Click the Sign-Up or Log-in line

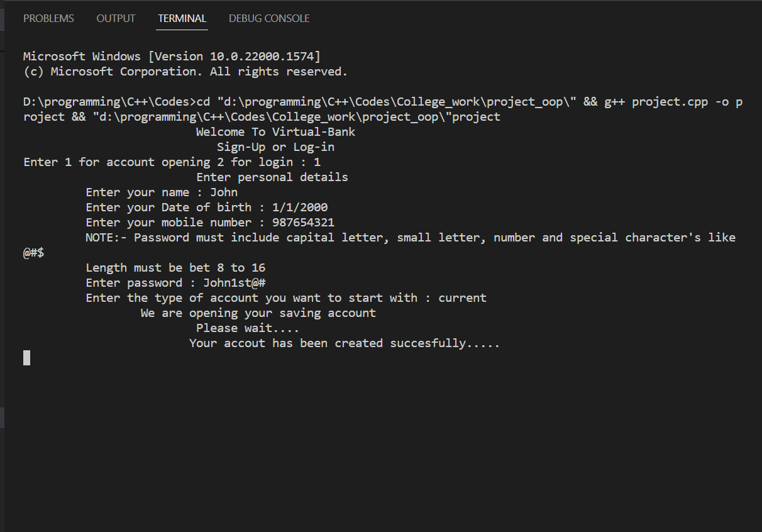[x=275, y=147]
